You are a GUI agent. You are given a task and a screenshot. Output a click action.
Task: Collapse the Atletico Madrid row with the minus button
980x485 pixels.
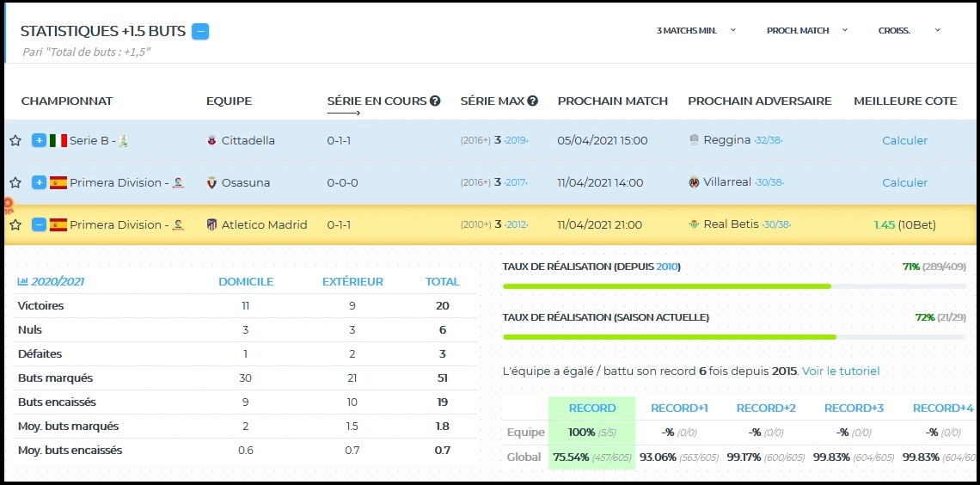tap(39, 224)
